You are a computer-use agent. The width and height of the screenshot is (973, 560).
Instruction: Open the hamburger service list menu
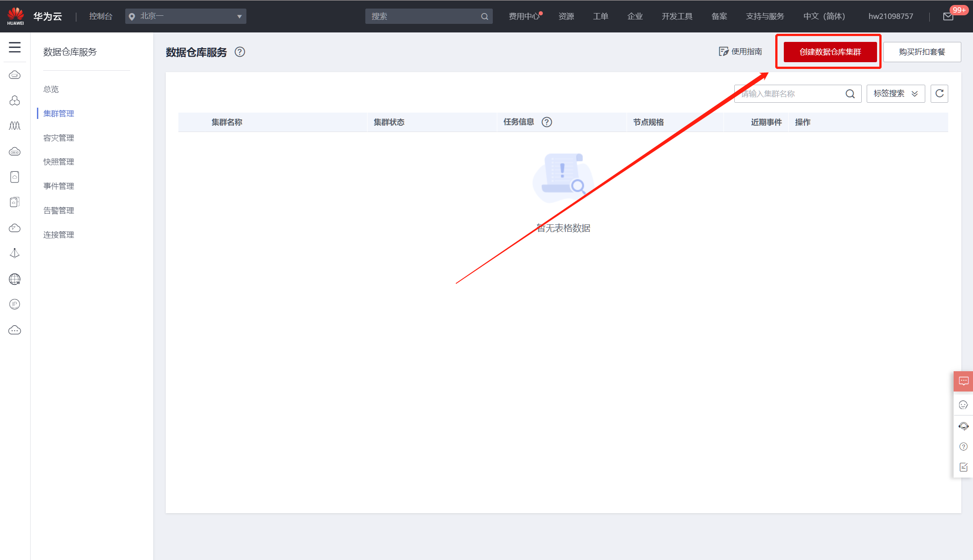click(x=14, y=47)
